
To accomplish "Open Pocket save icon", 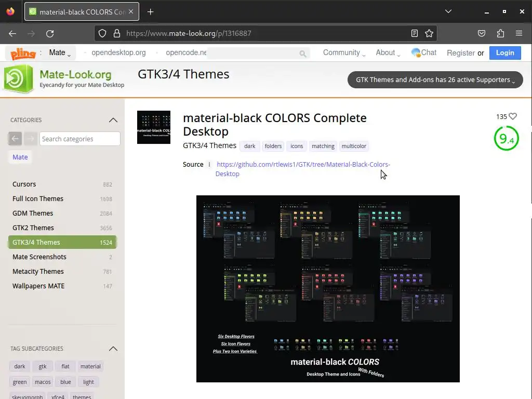I will tap(482, 33).
